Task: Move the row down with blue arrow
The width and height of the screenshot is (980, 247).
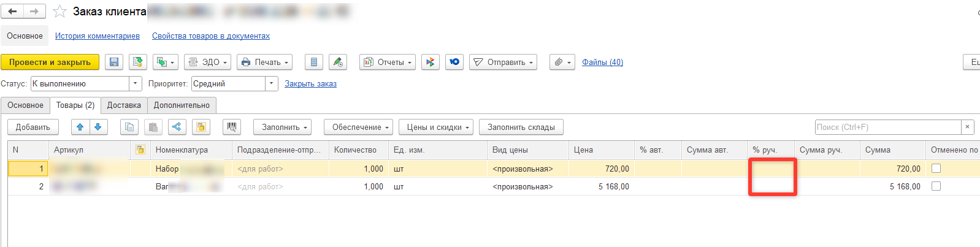Action: (x=98, y=127)
